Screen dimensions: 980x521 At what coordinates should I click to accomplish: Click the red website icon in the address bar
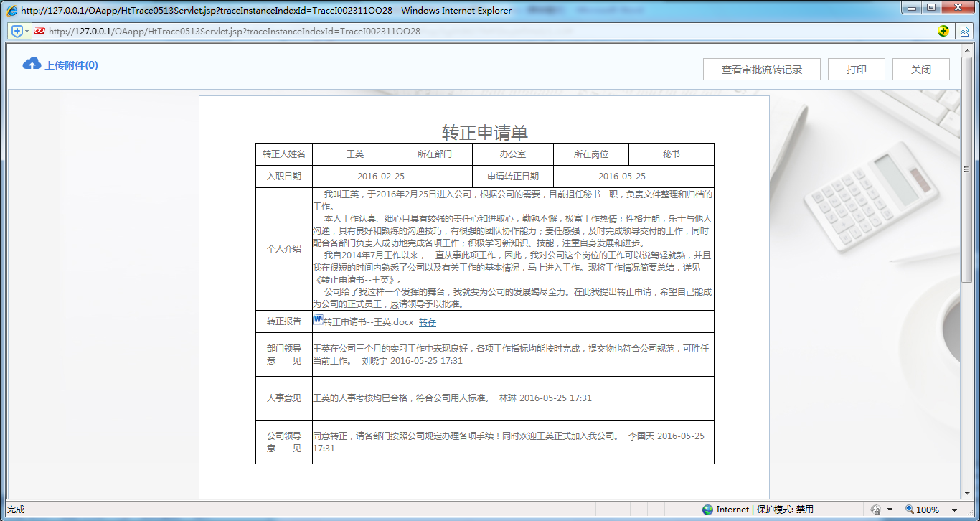pyautogui.click(x=40, y=31)
